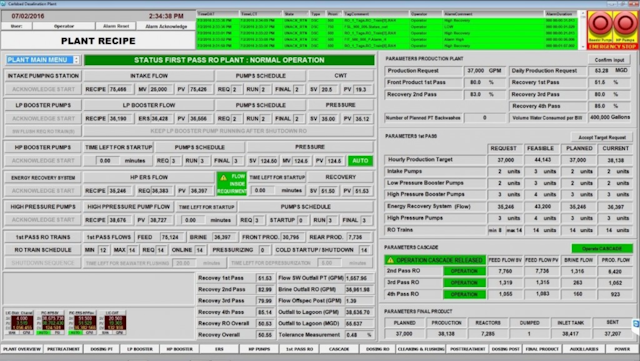
Task: Open the POSTTREATMENT tab
Action: pos(467,349)
